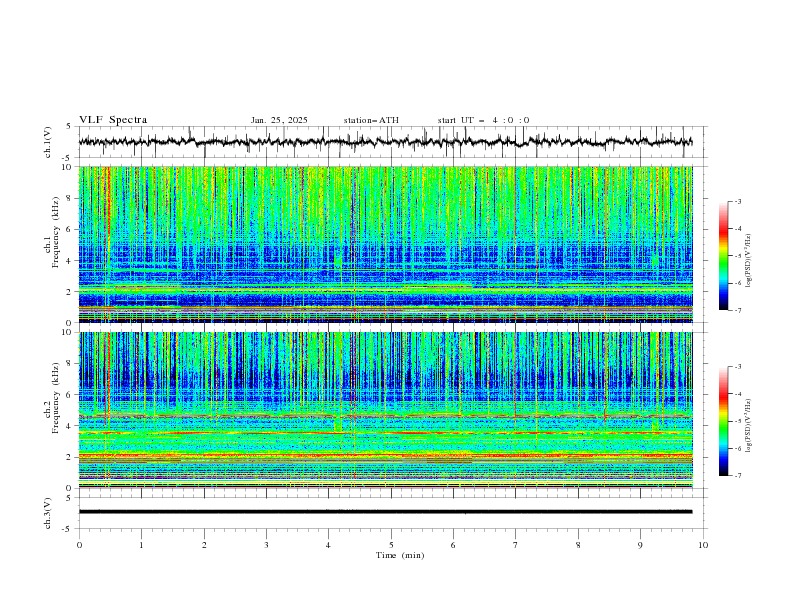Click the ch.3 voltage waveform trace
Image resolution: width=792 pixels, height=612 pixels.
(385, 512)
